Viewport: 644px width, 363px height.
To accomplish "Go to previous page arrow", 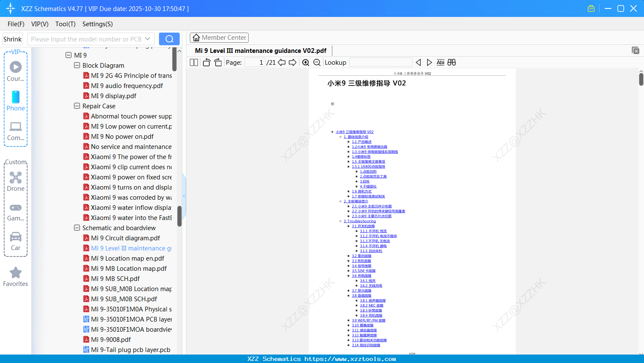I will pos(282,63).
